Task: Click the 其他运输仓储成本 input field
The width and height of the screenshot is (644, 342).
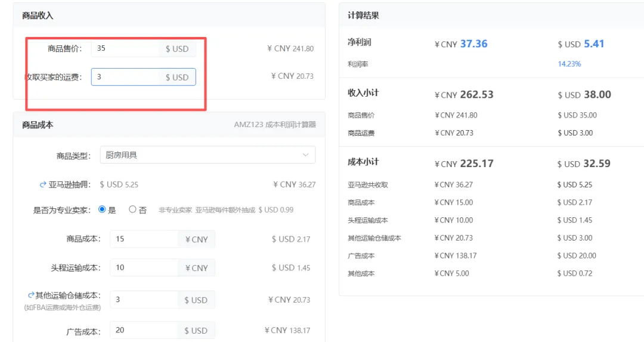Action: 143,300
